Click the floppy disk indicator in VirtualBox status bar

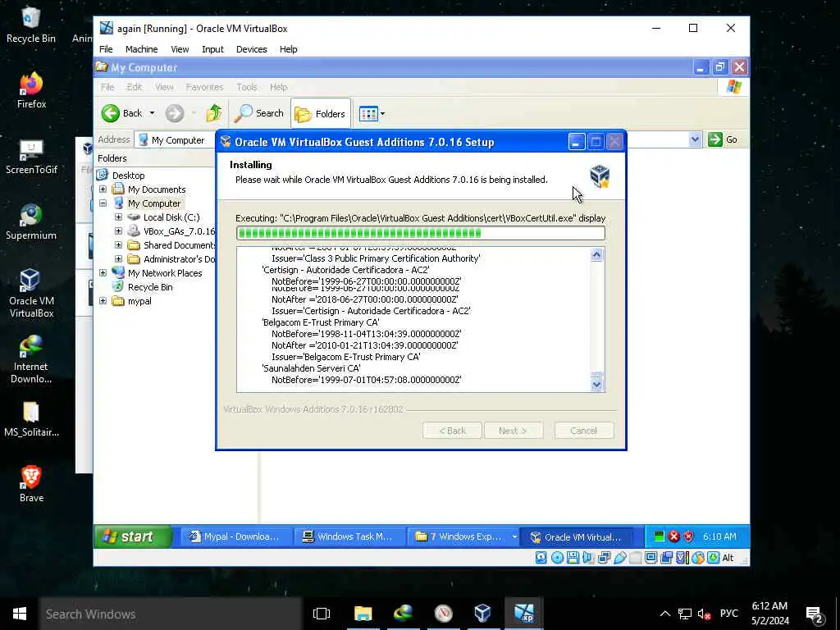[x=573, y=558]
